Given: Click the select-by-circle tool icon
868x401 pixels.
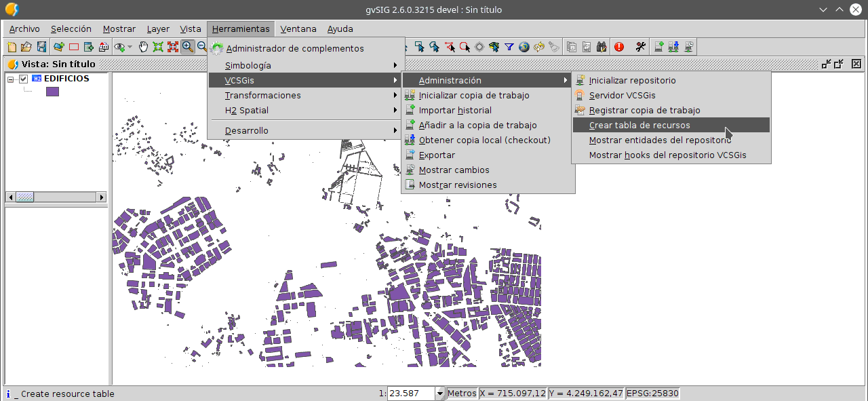Looking at the screenshot, I should (464, 47).
